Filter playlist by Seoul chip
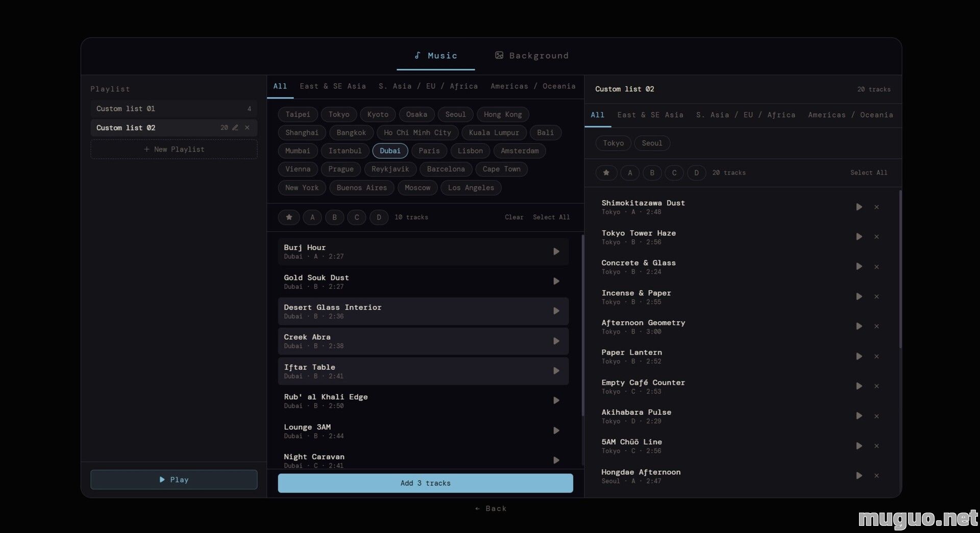This screenshot has height=533, width=980. [x=652, y=143]
